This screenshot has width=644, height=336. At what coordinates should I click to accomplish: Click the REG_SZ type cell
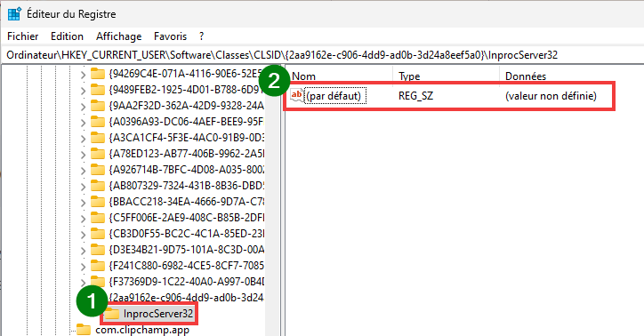pyautogui.click(x=415, y=96)
